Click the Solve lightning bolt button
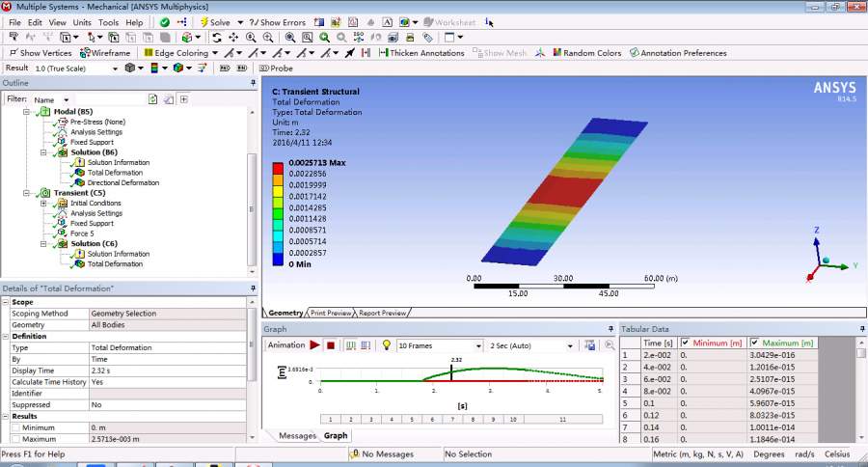The image size is (868, 467). pos(215,22)
